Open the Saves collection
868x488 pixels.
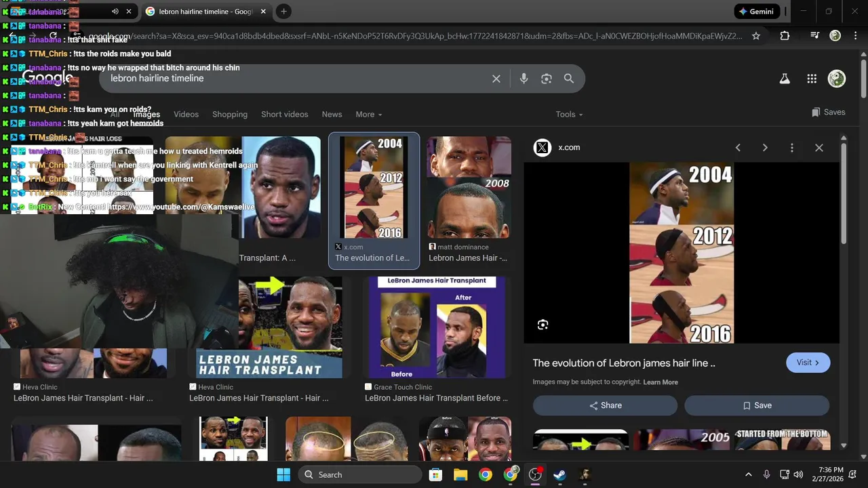tap(828, 113)
